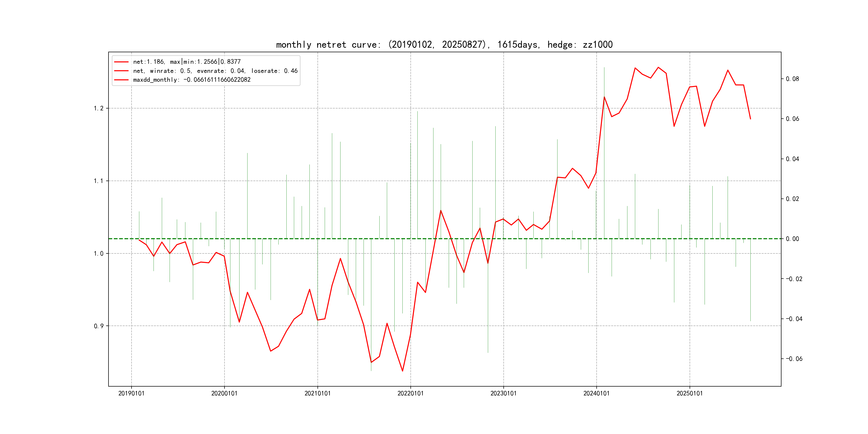Click the third legend red line sample
The width and height of the screenshot is (868, 434).
[121, 80]
